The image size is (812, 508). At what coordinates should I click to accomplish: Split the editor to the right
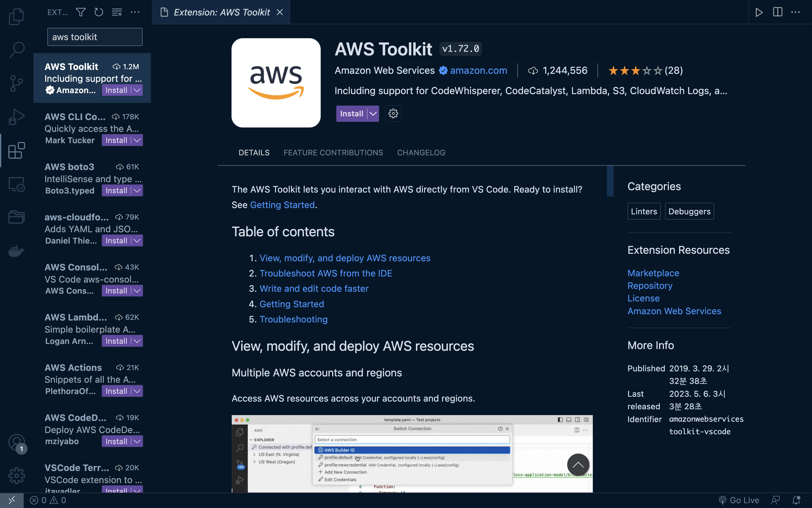pos(777,12)
